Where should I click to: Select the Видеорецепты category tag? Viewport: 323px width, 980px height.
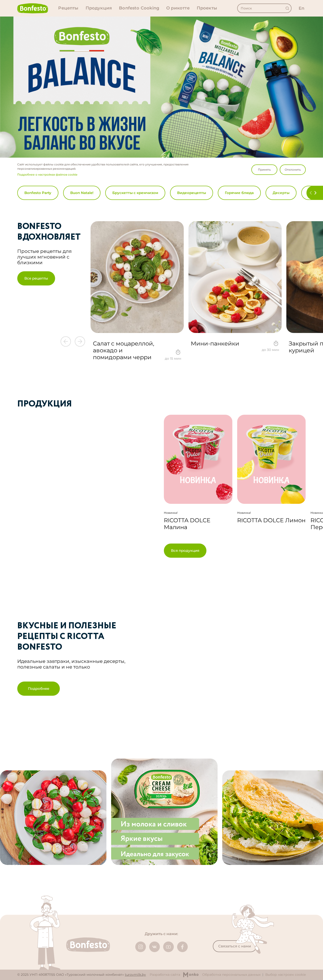[191, 193]
